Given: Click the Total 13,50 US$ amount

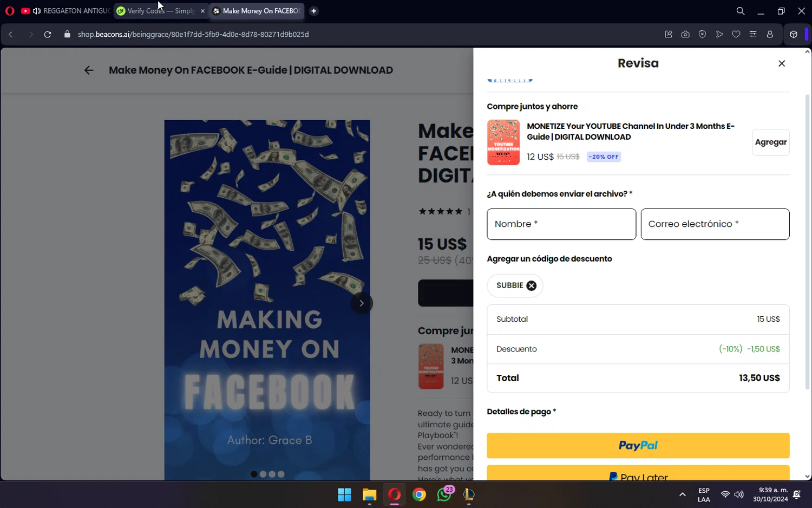Looking at the screenshot, I should [x=759, y=378].
